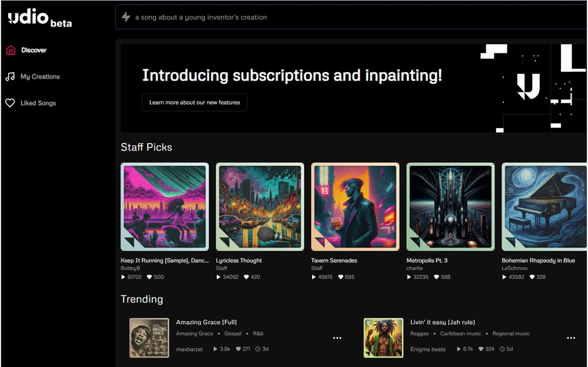The image size is (588, 367).
Task: Open the maxbarzel artist link
Action: point(189,349)
